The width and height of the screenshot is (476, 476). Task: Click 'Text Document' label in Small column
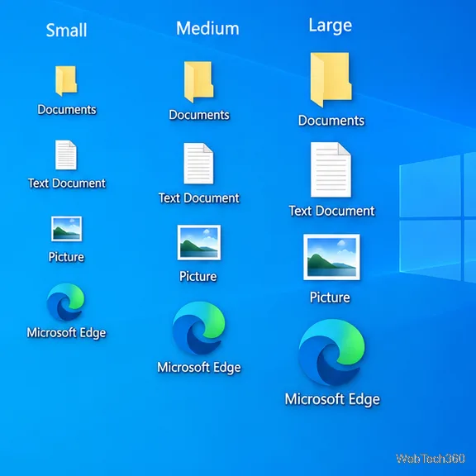(x=67, y=183)
